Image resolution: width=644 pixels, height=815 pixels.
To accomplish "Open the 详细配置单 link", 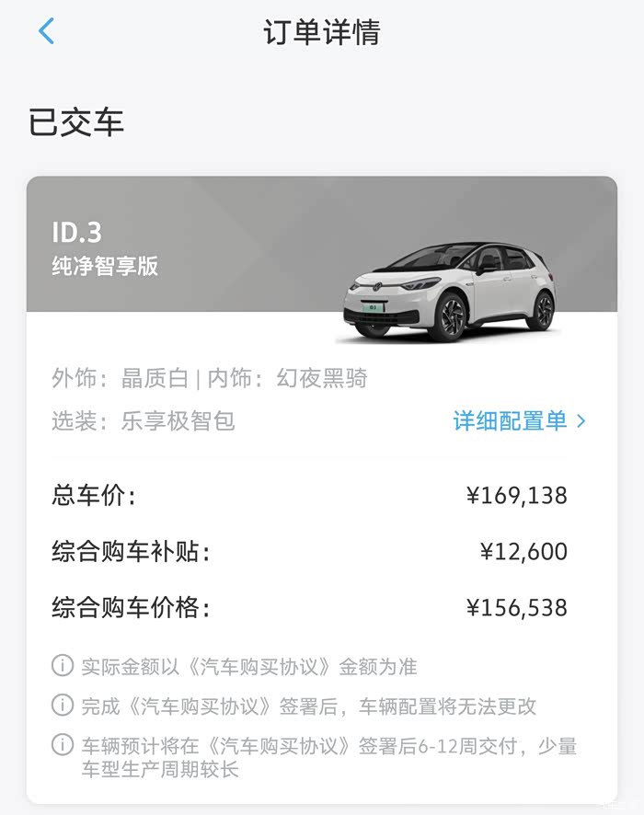I will pos(510,421).
